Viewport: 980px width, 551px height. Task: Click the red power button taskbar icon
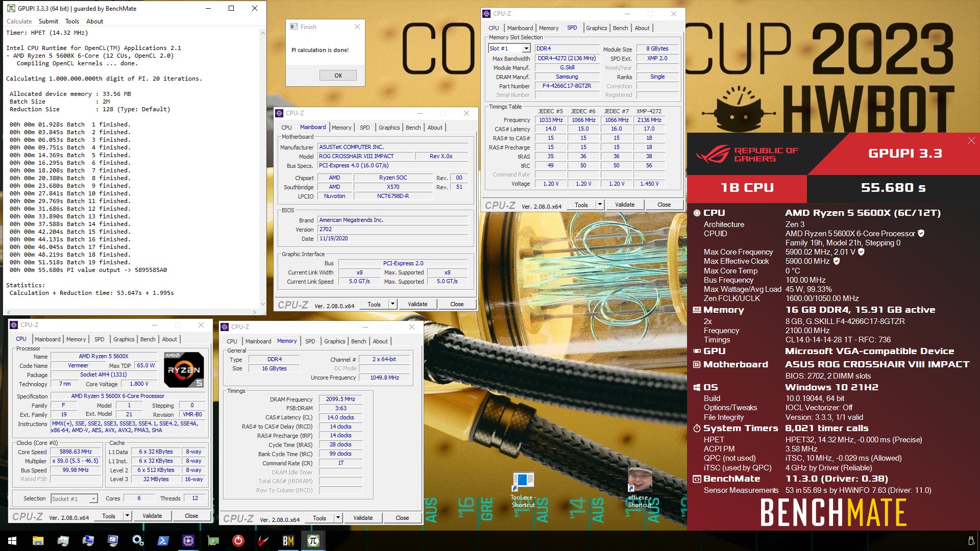point(238,541)
